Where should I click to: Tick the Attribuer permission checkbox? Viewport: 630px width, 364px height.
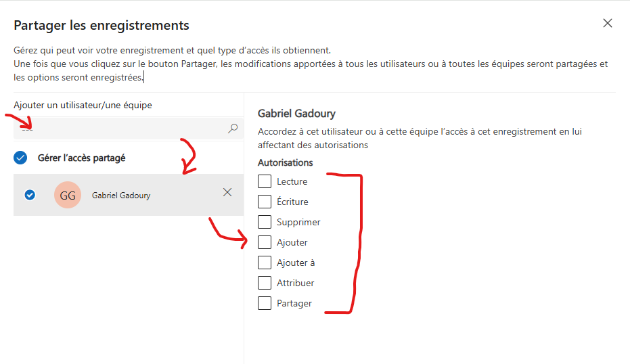[x=265, y=283]
